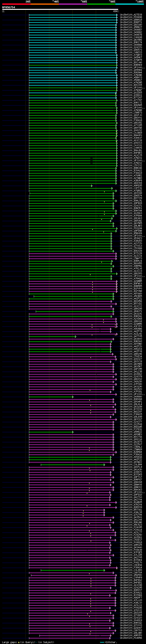The image size is (146, 644).
Task: Select hit label UniRef100_B1PYP0
Action: [x=131, y=289]
